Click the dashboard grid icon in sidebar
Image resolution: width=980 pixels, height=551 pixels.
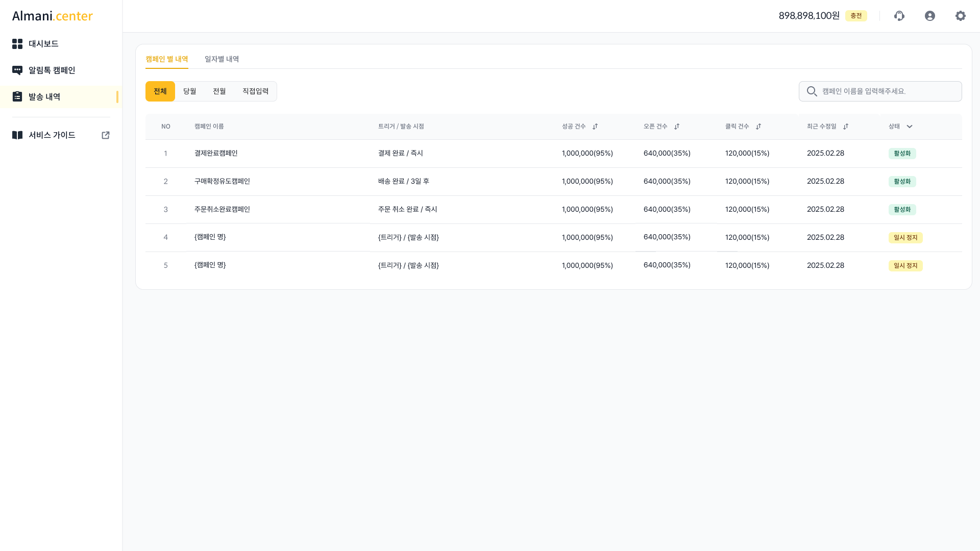coord(17,44)
